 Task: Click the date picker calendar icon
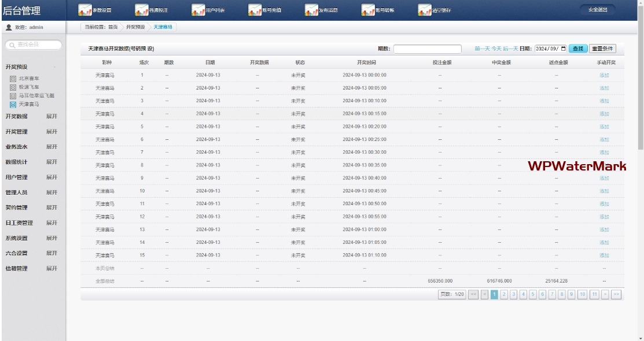[564, 49]
